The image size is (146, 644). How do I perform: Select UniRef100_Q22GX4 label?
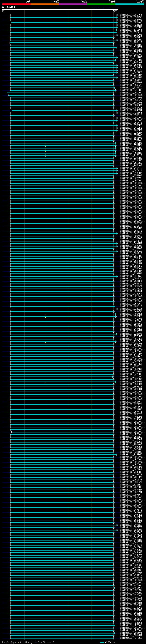tap(131, 309)
